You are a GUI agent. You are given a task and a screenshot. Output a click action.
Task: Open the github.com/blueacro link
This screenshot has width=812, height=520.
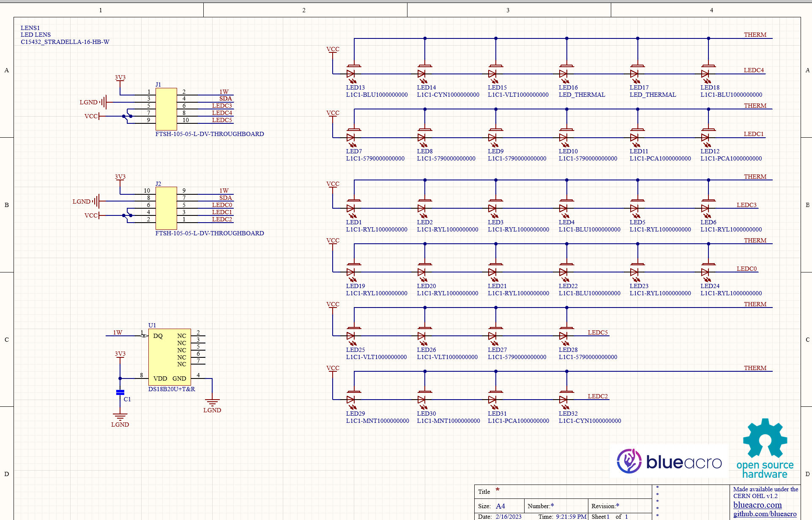[765, 514]
